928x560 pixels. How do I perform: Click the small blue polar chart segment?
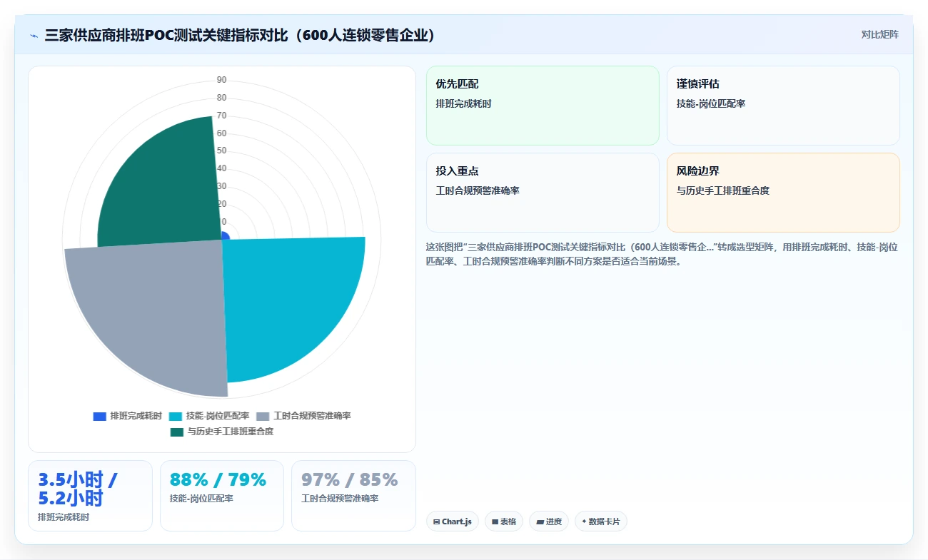click(225, 236)
